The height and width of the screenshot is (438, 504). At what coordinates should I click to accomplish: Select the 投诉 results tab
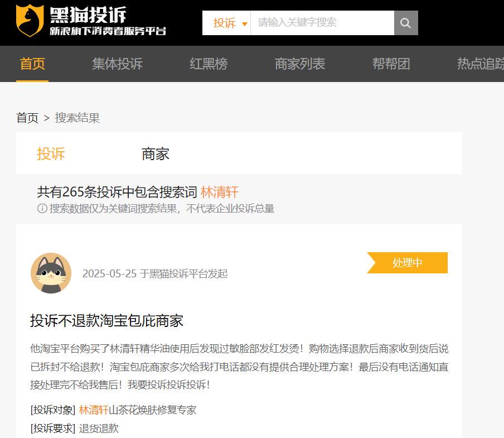(x=51, y=153)
